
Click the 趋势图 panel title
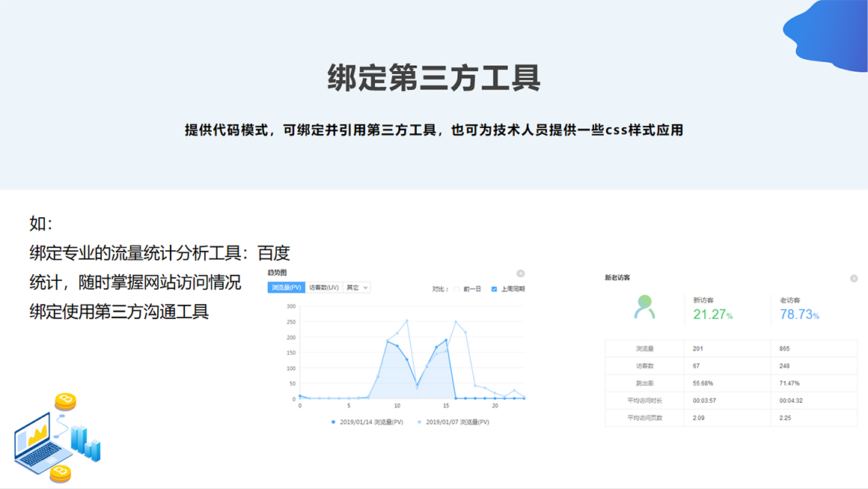click(x=278, y=273)
